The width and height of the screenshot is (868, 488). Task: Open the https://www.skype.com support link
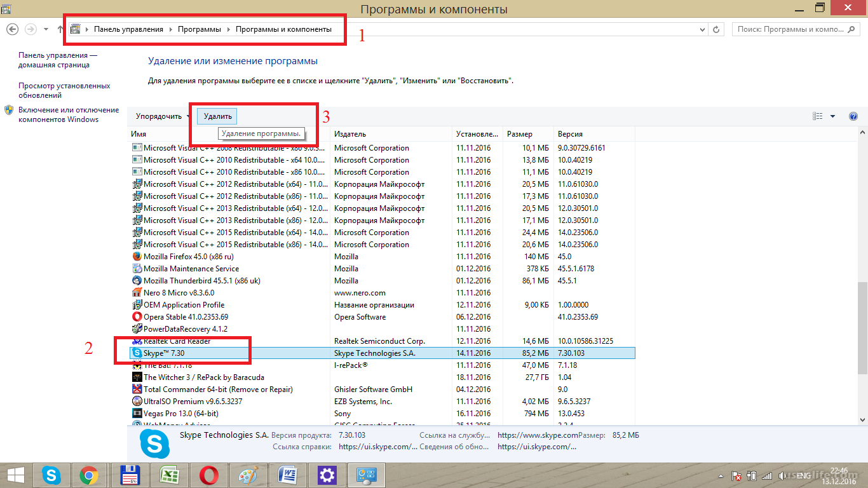point(538,435)
